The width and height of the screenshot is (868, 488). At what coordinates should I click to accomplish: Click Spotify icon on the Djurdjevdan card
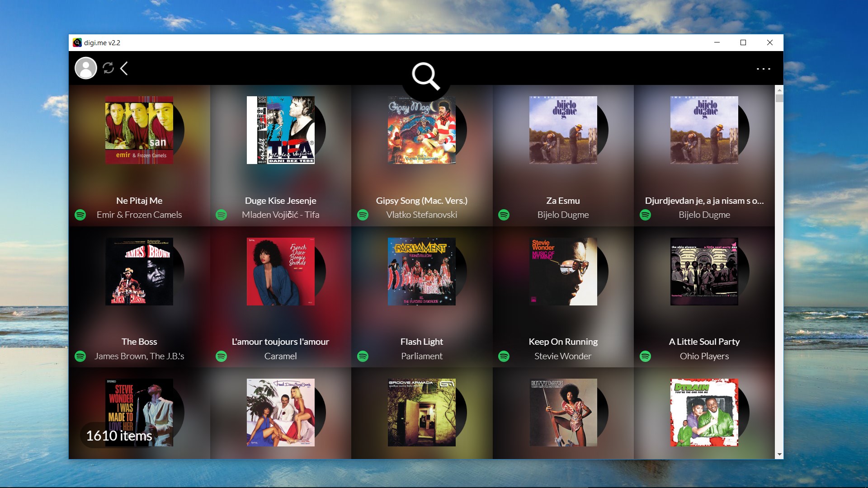(x=646, y=215)
